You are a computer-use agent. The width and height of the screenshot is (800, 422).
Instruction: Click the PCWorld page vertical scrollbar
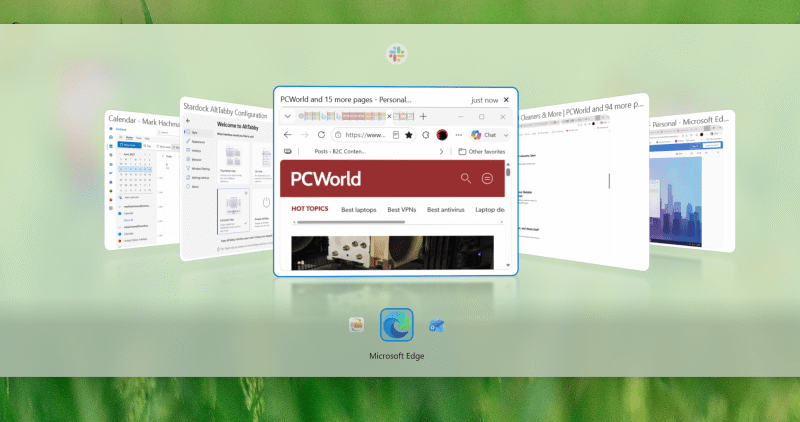(x=508, y=170)
